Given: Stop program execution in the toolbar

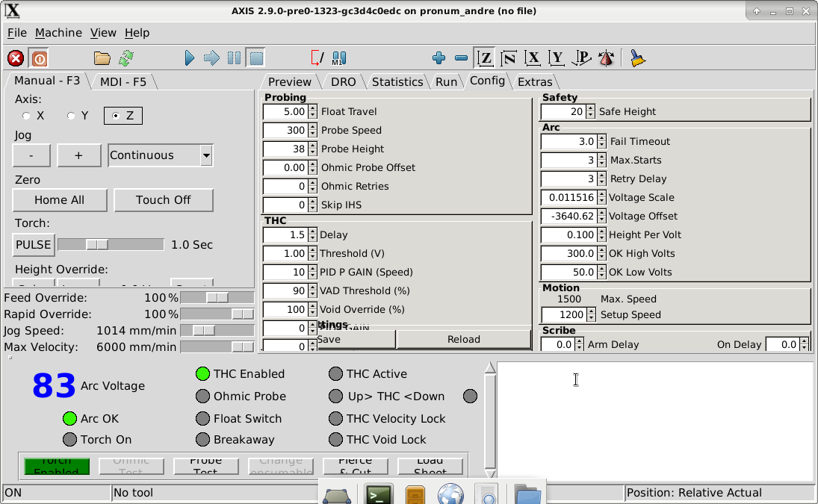Looking at the screenshot, I should point(256,57).
